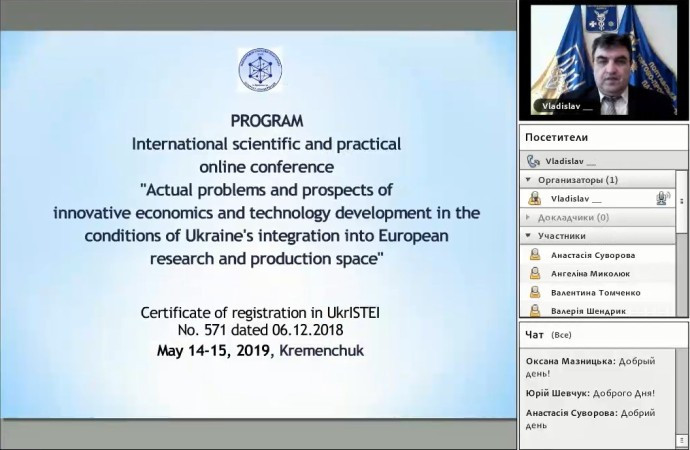The height and width of the screenshot is (450, 690).
Task: Click the presenter webcam video feed
Action: (603, 60)
